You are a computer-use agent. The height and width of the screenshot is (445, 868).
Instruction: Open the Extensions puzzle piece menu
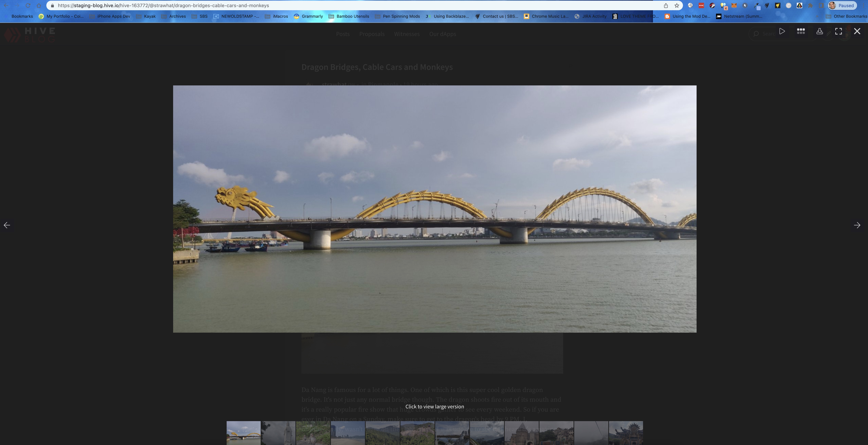810,5
